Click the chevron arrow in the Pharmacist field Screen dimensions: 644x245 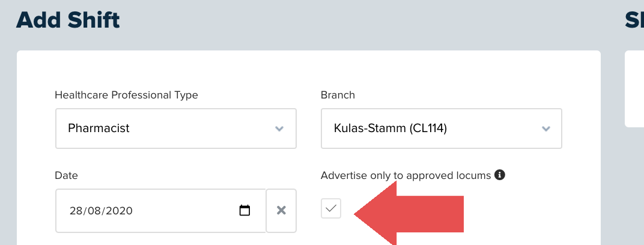point(279,129)
